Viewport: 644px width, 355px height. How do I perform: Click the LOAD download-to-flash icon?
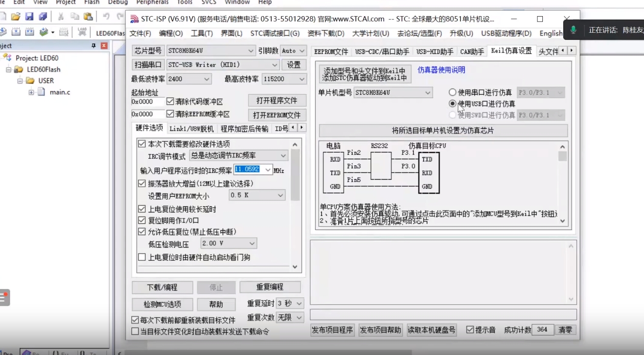coord(82,32)
